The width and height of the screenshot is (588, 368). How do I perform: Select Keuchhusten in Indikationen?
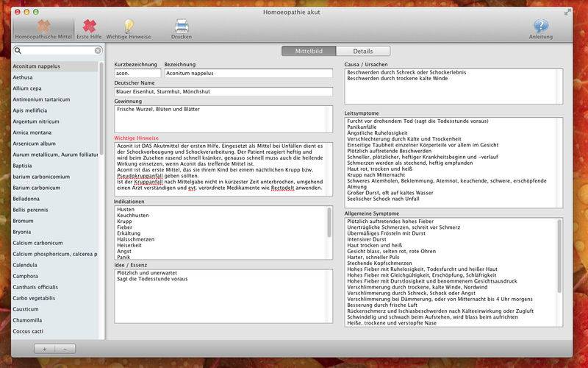pyautogui.click(x=133, y=216)
